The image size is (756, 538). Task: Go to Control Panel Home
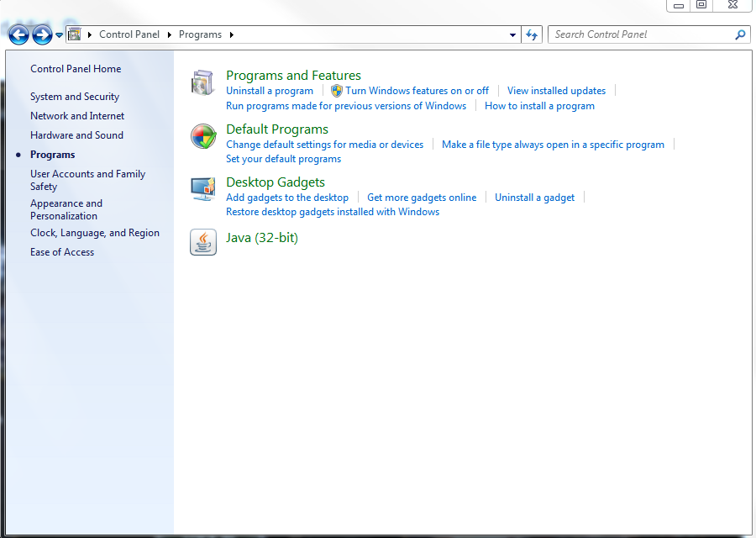(x=76, y=69)
